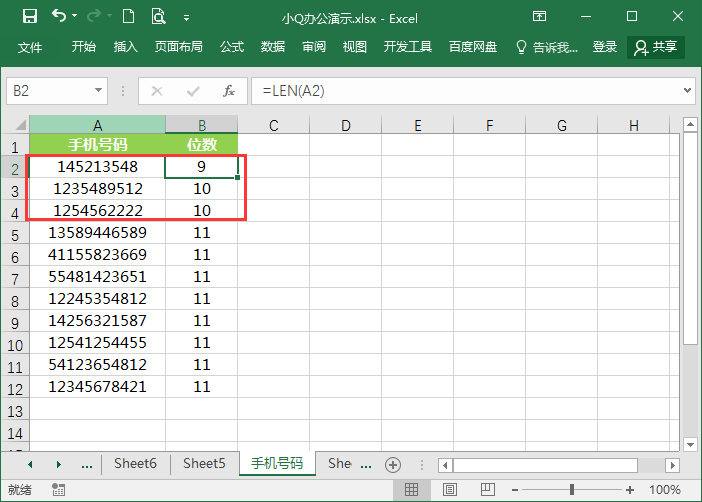Click cell containing 13589446589
Screen dimensions: 702x502
(x=98, y=232)
